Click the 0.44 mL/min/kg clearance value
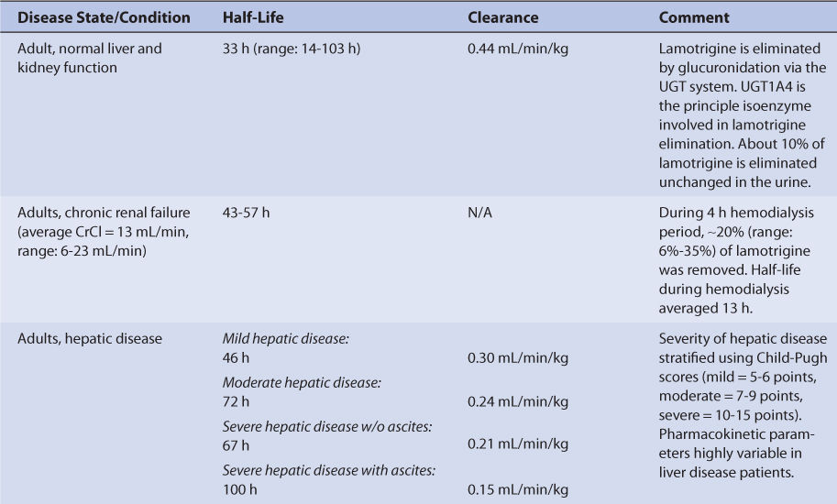837x504 pixels. coord(517,49)
